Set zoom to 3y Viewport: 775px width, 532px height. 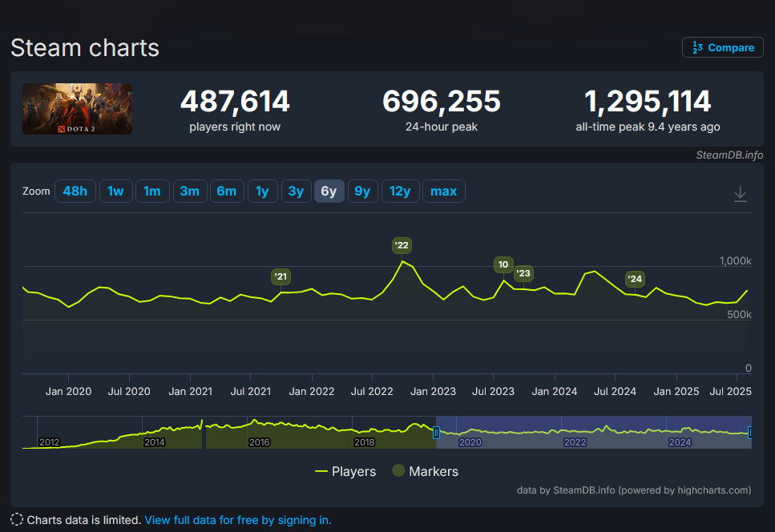(x=296, y=191)
